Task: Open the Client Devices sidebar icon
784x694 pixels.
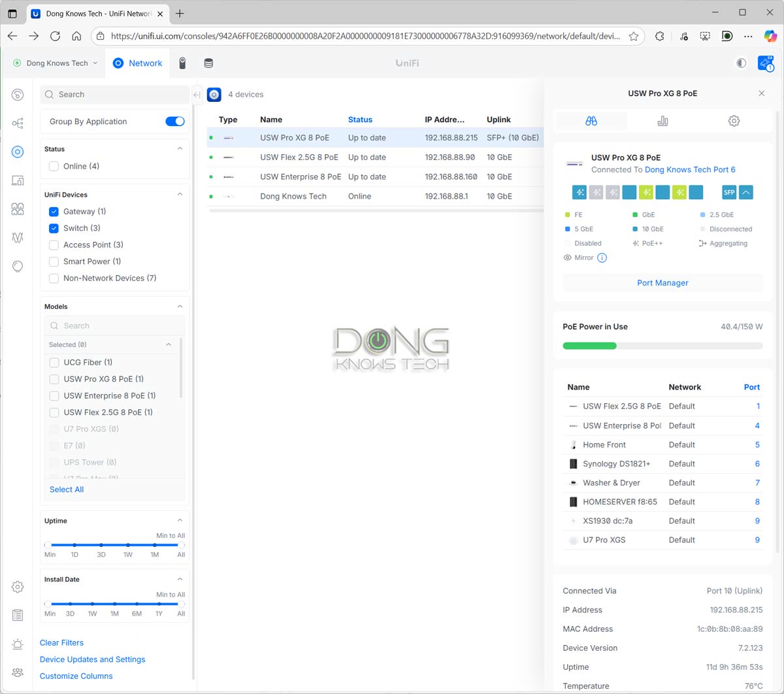Action: (x=18, y=180)
